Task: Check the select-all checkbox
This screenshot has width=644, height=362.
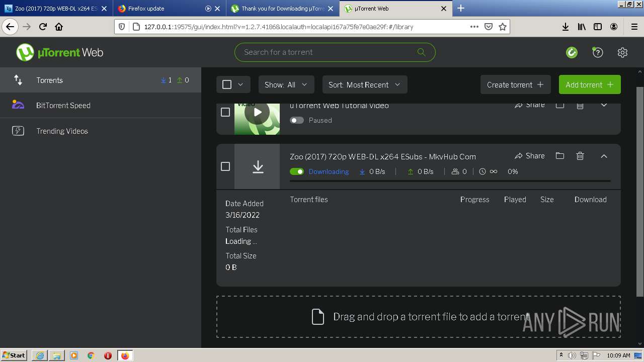Action: [x=227, y=84]
